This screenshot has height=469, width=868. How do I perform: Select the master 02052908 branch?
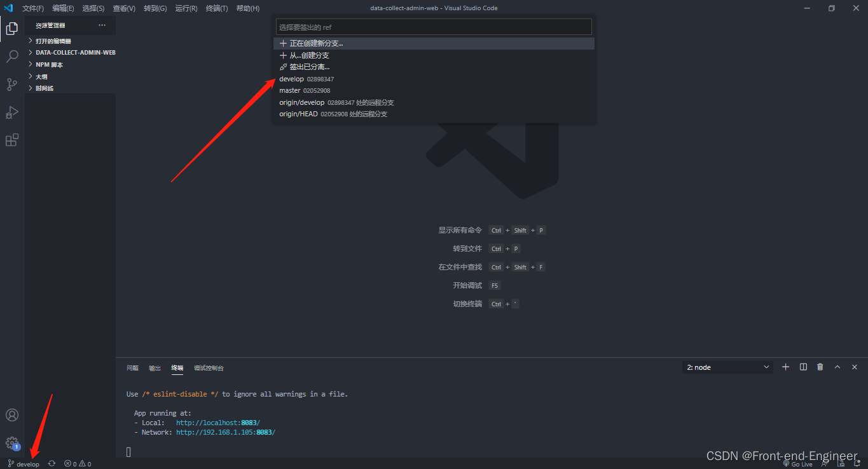434,90
